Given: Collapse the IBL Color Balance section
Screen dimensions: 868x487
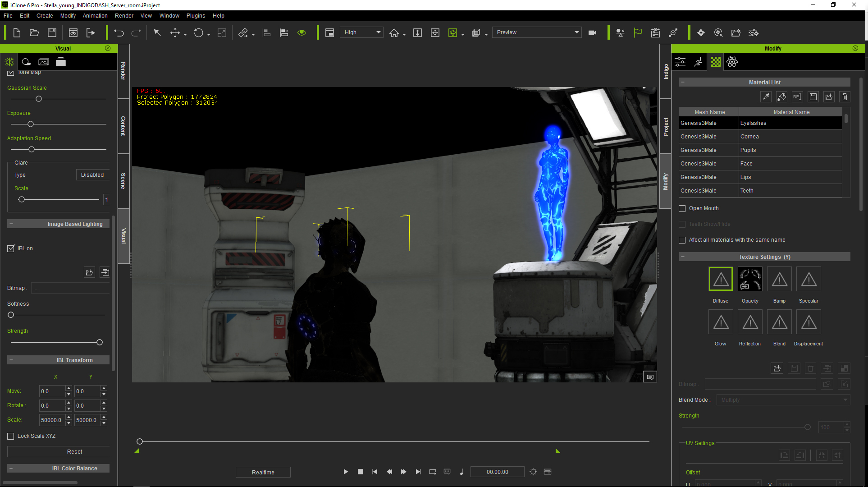Looking at the screenshot, I should (x=11, y=468).
